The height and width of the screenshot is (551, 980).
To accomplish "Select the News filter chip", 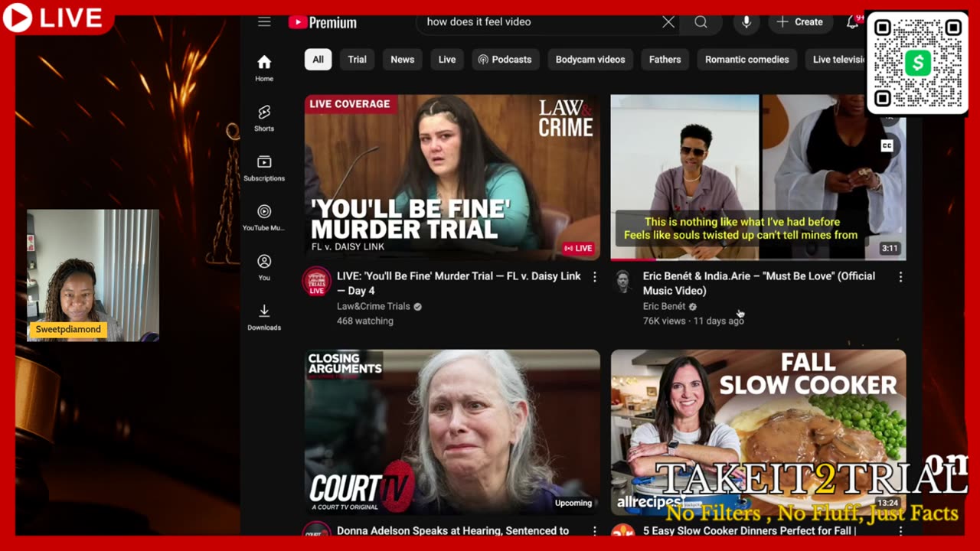I will pos(402,60).
